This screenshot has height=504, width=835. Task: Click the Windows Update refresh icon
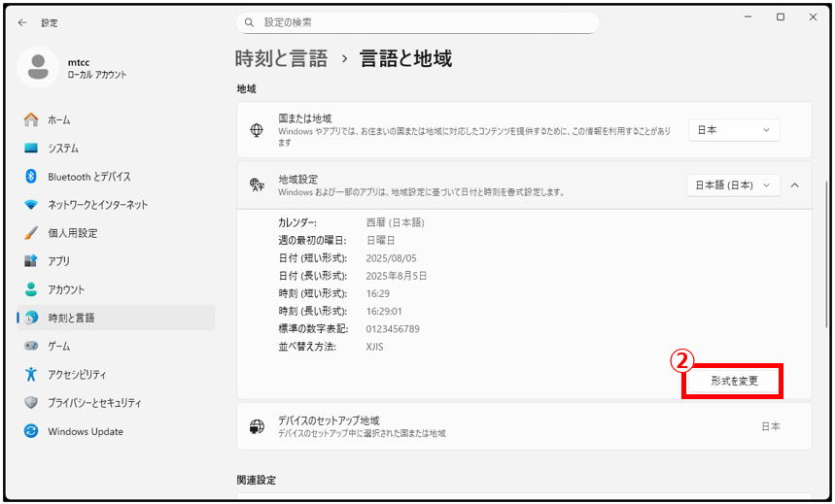coord(31,431)
